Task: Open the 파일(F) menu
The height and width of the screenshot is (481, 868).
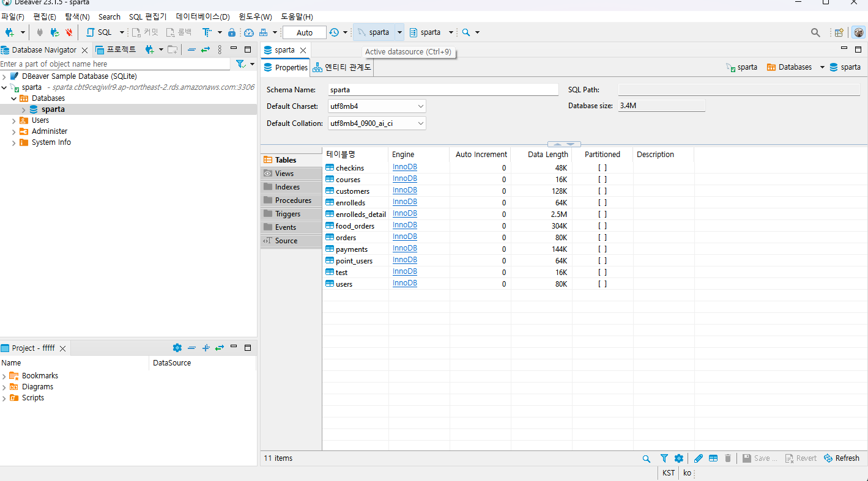Action: 13,17
